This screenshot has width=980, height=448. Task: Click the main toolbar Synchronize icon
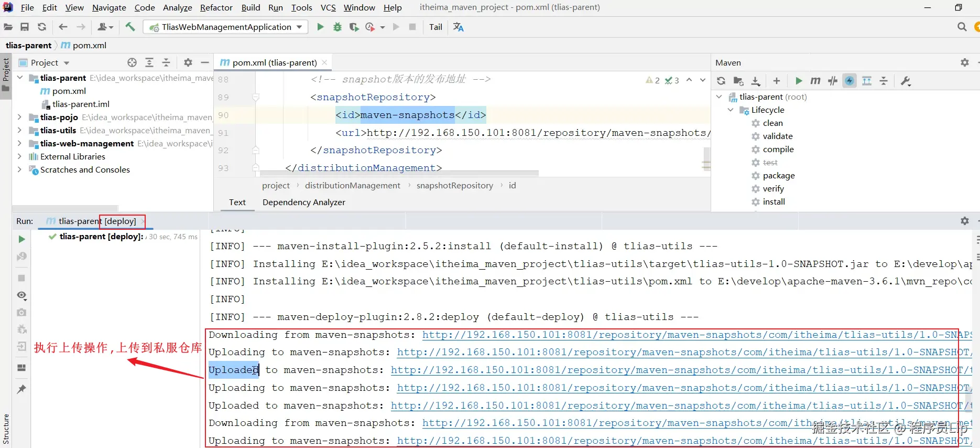click(x=42, y=27)
